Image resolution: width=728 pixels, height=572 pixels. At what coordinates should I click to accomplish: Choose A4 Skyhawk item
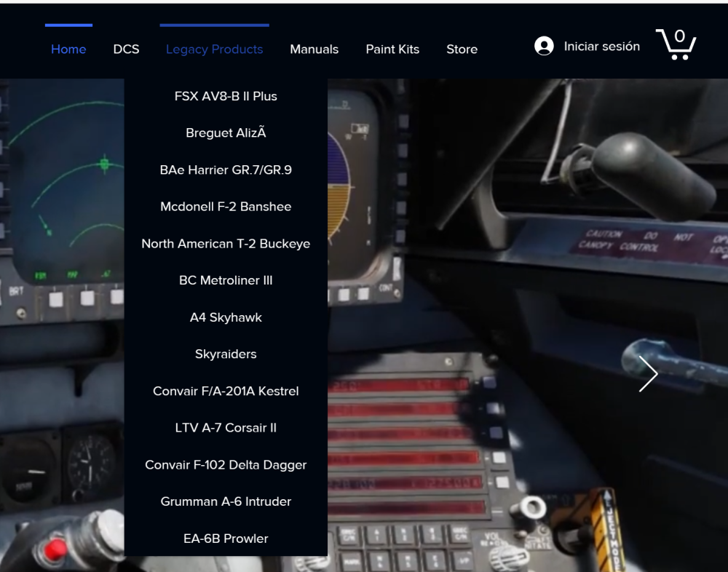click(226, 317)
